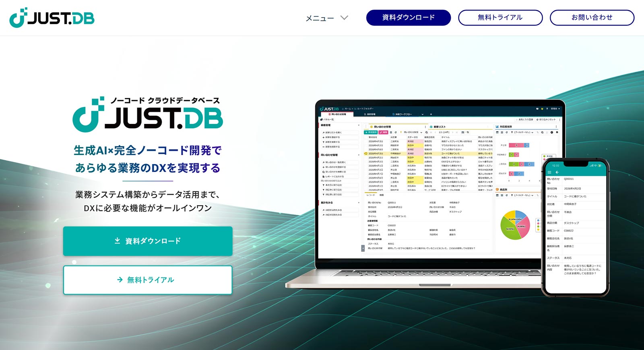
Task: Click the 無料トライアル outlined header button
Action: [x=500, y=18]
